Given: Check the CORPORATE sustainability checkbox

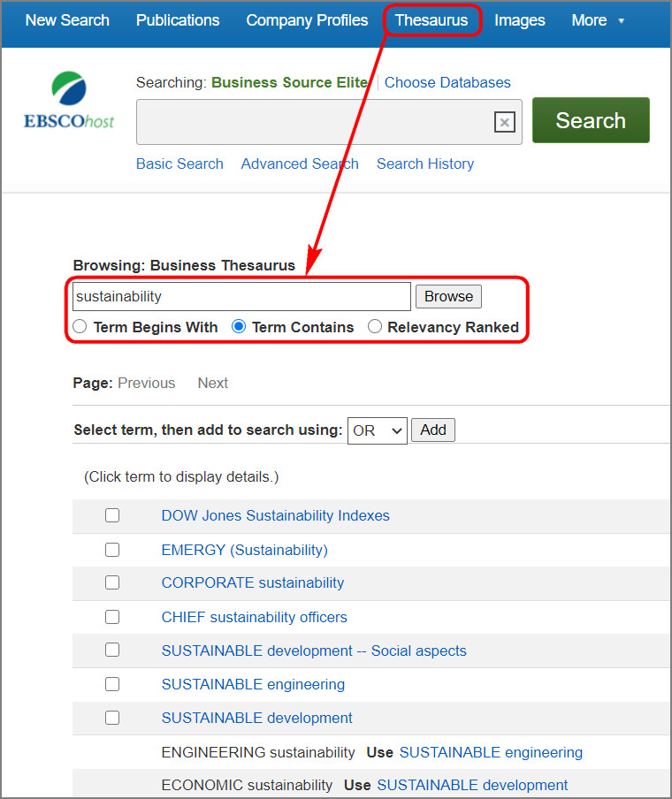Looking at the screenshot, I should [x=112, y=582].
